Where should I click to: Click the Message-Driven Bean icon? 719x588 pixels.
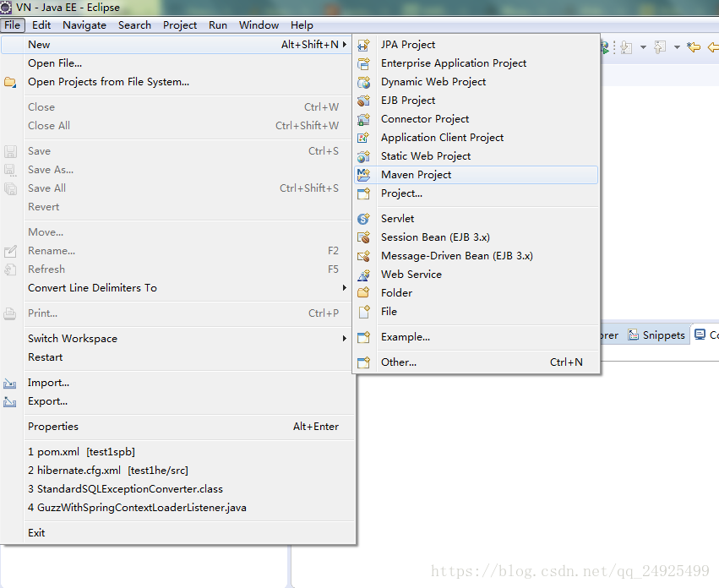[x=363, y=256]
